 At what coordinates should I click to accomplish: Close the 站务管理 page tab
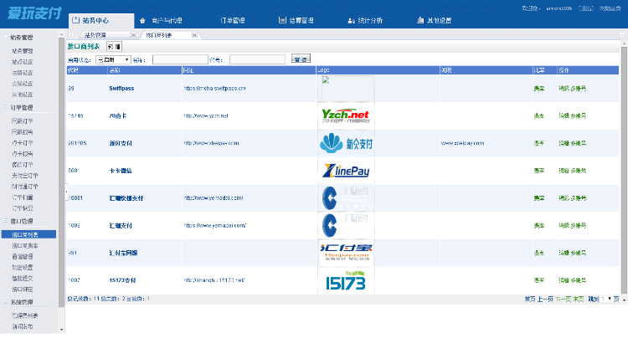point(134,35)
